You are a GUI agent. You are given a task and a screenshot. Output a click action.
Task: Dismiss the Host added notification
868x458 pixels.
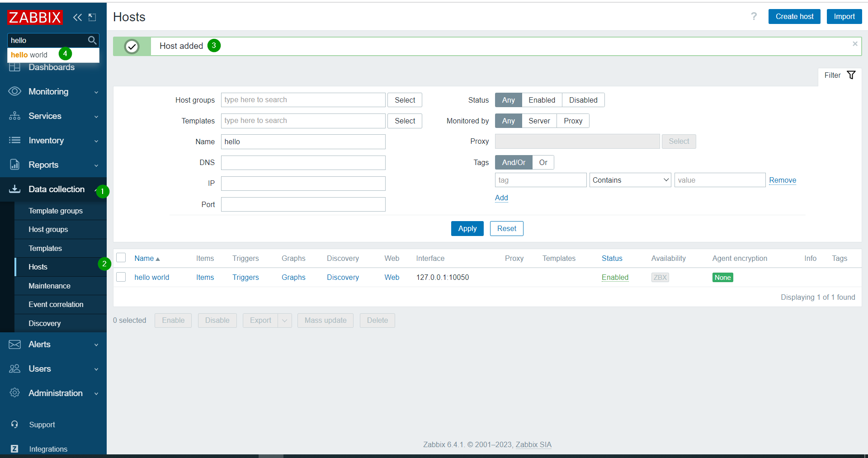854,44
